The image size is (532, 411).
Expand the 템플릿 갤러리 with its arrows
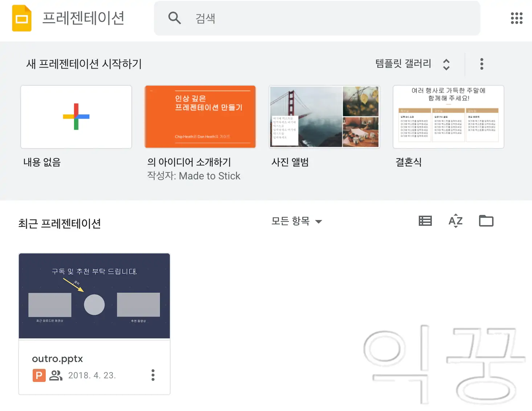point(447,64)
